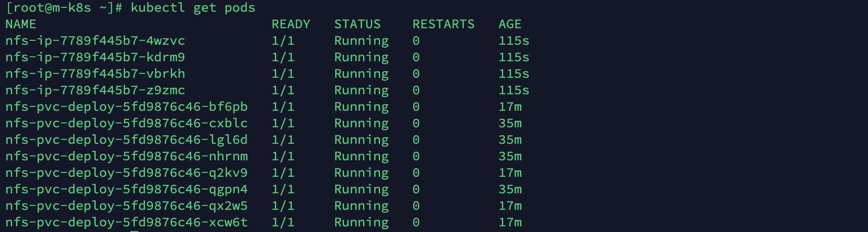The width and height of the screenshot is (868, 232).
Task: Click the 115s age of pod 4wzvc
Action: (x=514, y=41)
